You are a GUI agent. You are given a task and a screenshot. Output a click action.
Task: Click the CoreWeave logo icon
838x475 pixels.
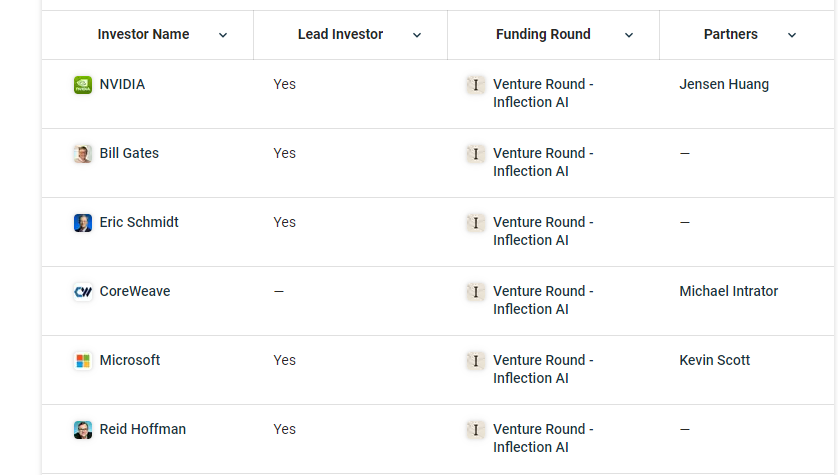tap(83, 292)
